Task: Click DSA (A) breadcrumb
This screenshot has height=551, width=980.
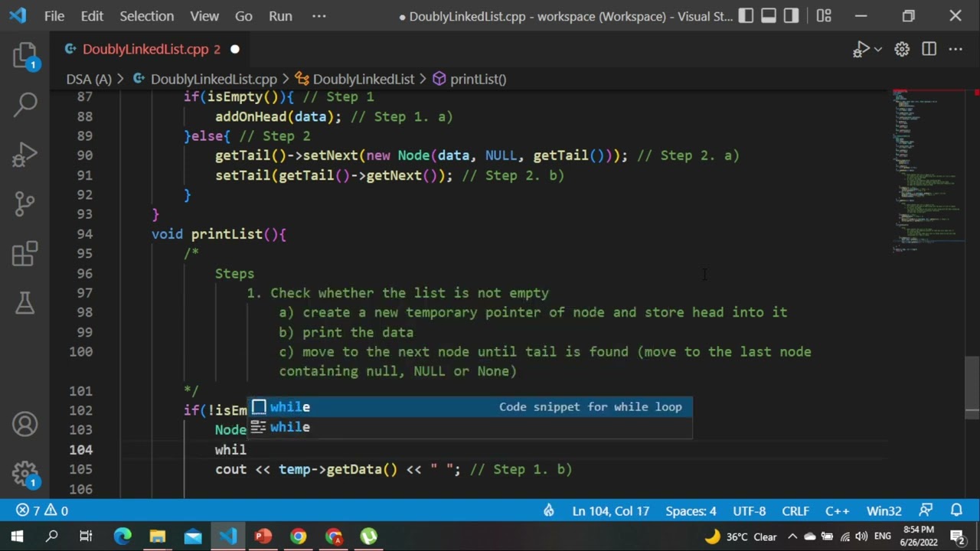Action: coord(89,79)
